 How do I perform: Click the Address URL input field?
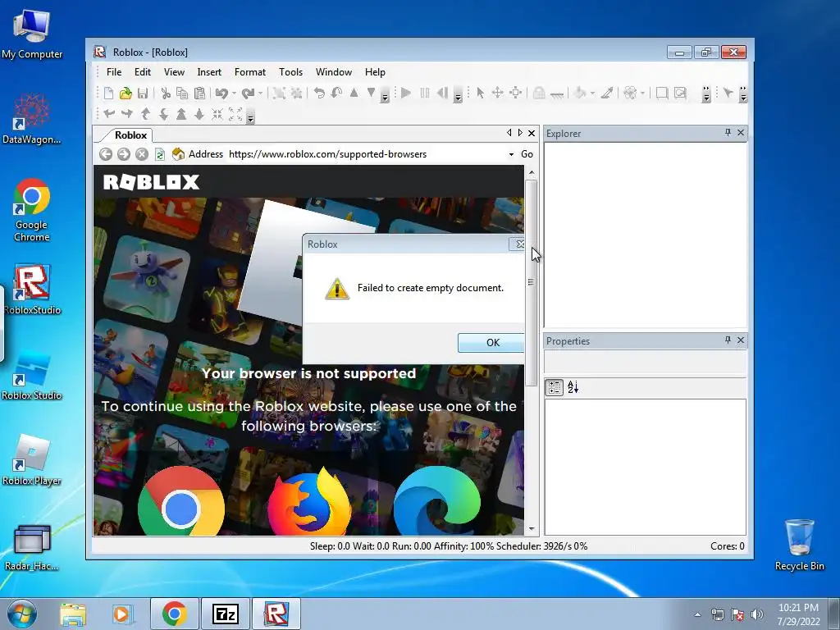367,154
